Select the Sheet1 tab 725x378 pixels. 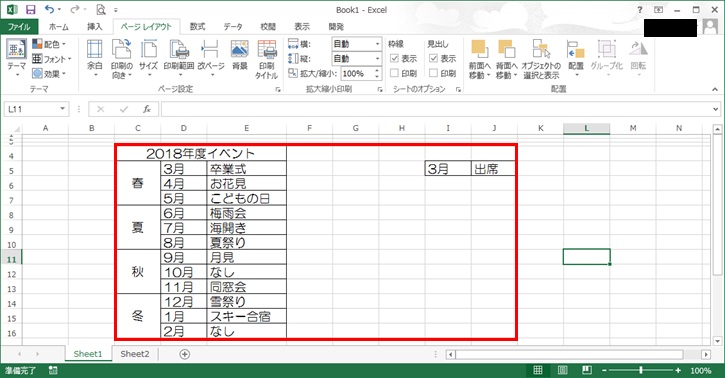88,354
